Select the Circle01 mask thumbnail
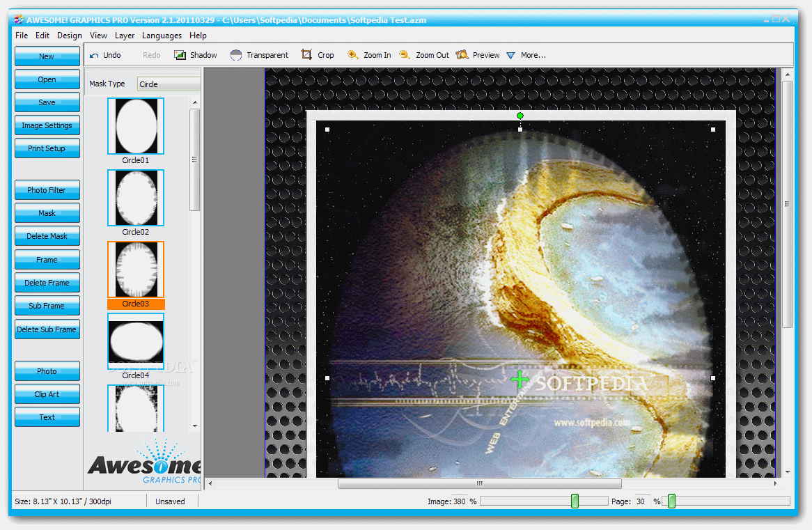Image resolution: width=812 pixels, height=530 pixels. point(136,127)
